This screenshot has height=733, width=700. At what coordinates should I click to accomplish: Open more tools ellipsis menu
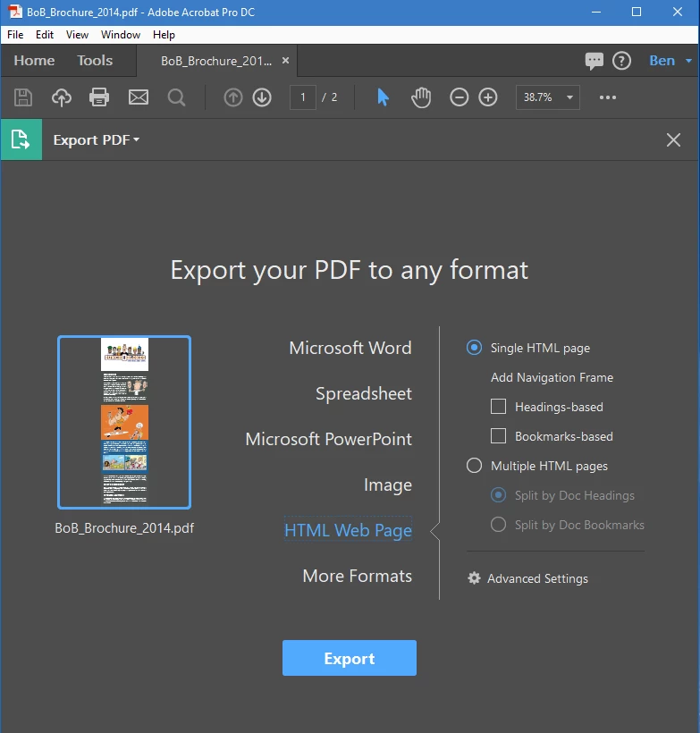[607, 97]
